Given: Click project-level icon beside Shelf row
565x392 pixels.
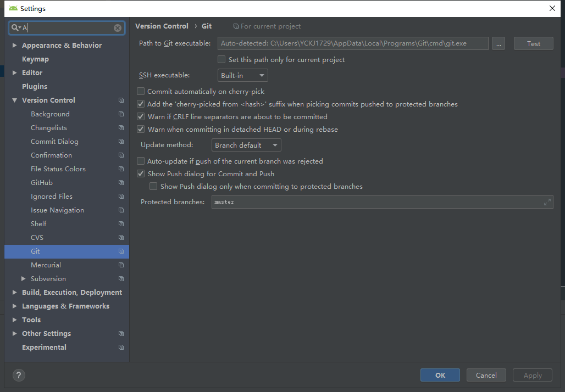Looking at the screenshot, I should [x=121, y=224].
